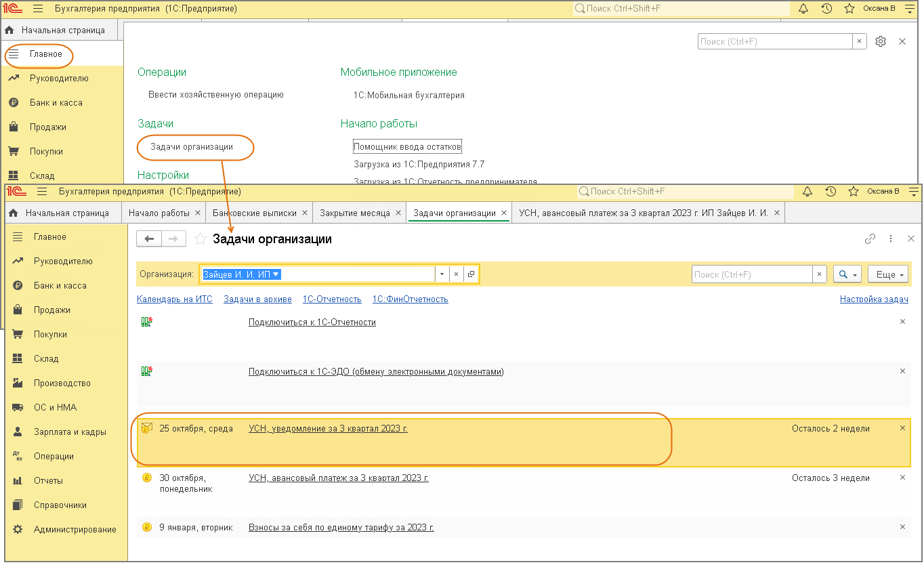Open УСН, авансовый платеж task link in list
Image resolution: width=924 pixels, height=565 pixels.
(339, 478)
